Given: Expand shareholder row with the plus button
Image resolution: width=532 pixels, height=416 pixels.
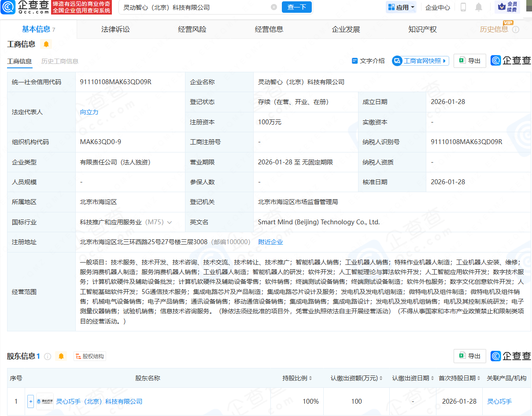Looking at the screenshot, I should click(30, 401).
